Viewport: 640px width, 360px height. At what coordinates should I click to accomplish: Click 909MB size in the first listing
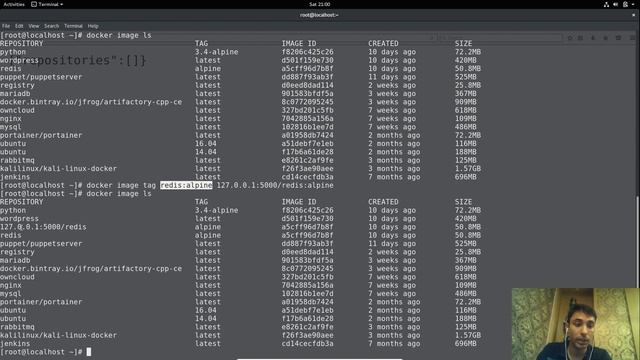pos(466,102)
